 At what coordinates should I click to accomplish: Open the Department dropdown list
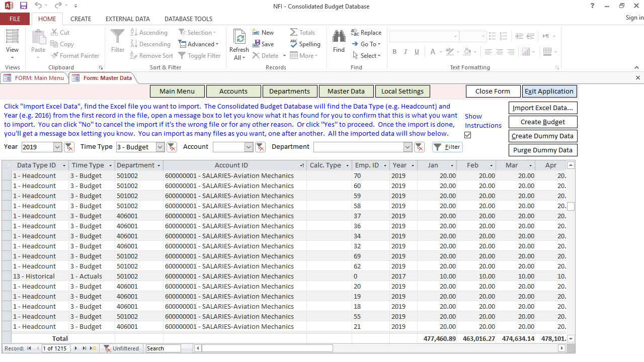408,147
